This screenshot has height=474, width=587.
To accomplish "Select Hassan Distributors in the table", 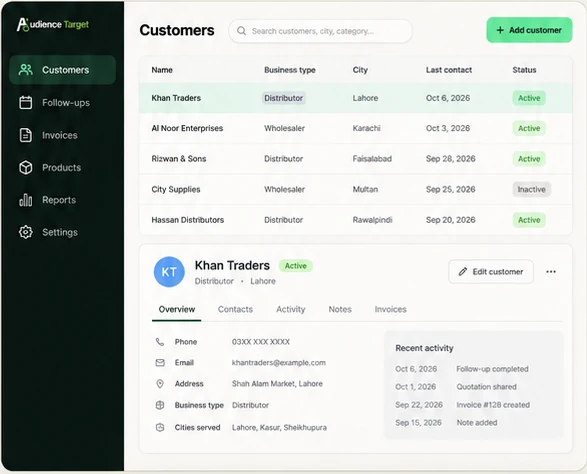I will point(188,220).
